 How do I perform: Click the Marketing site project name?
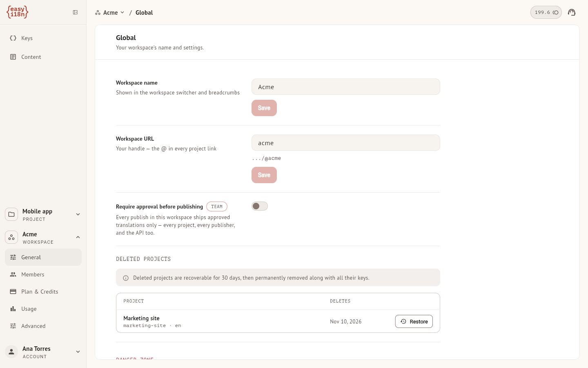coord(141,318)
